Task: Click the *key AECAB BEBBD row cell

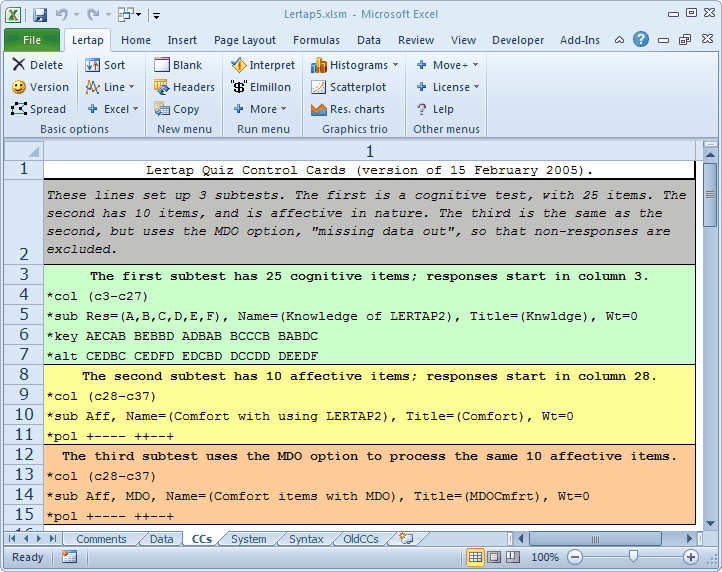Action: click(x=369, y=336)
